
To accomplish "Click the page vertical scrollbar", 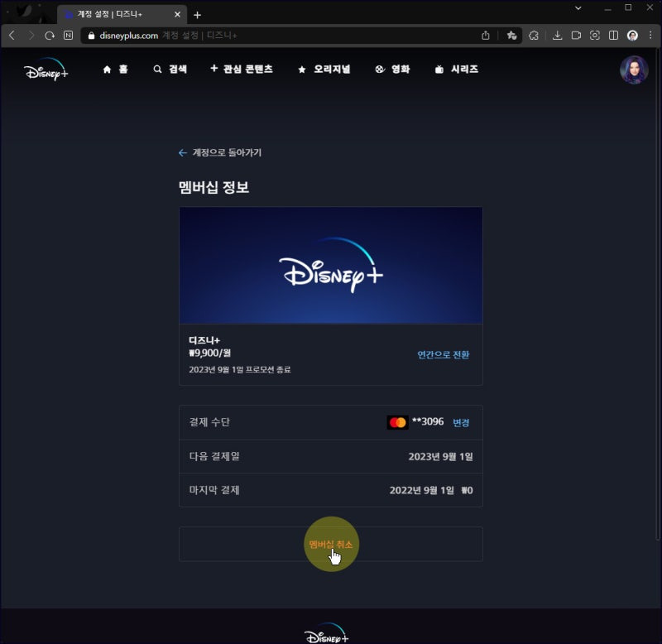I will tap(658, 296).
